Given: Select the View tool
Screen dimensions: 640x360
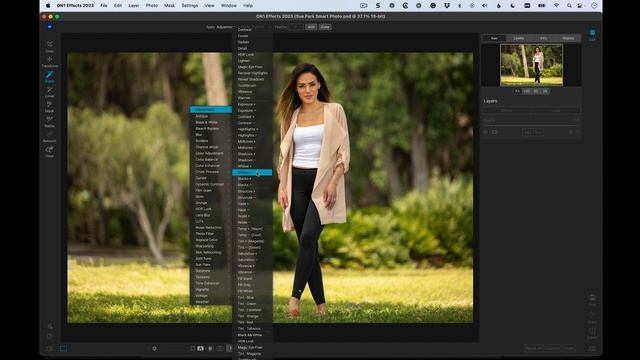Looking at the screenshot, I should pos(49,151).
